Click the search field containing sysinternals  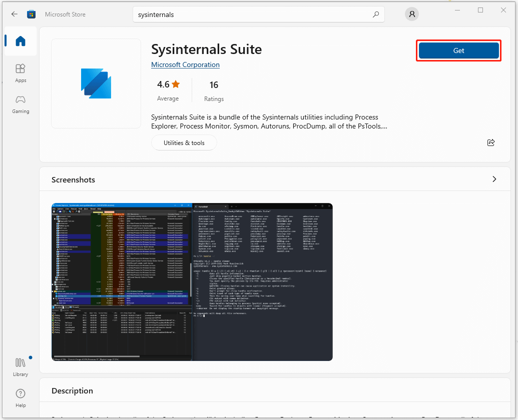pyautogui.click(x=259, y=14)
